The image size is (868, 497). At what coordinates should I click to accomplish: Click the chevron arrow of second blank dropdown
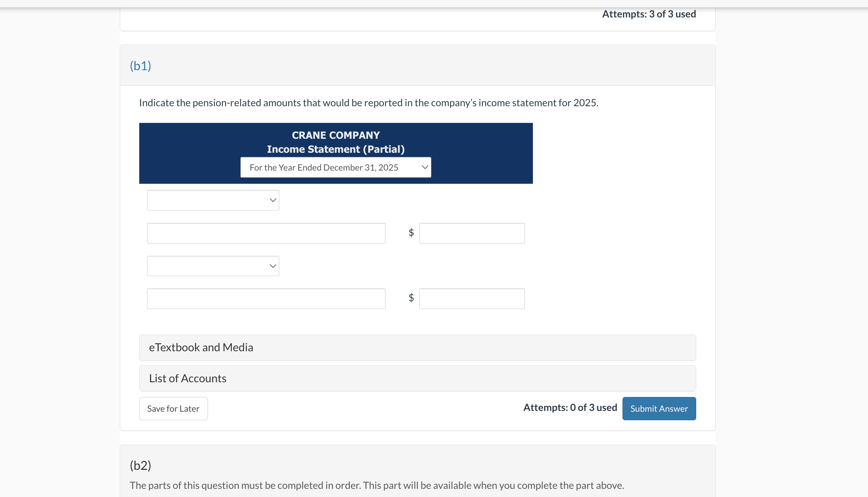point(273,266)
